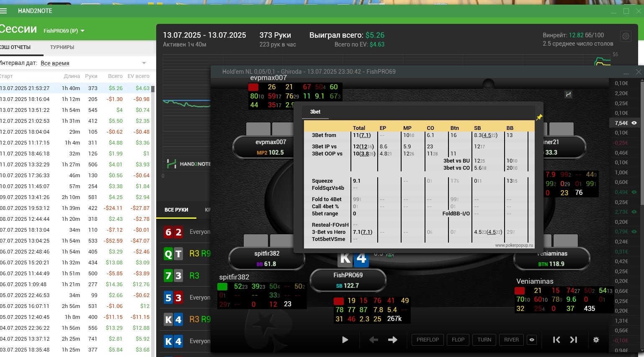The width and height of the screenshot is (644, 357).
Task: Sort sessions by Длина column
Action: 72,76
